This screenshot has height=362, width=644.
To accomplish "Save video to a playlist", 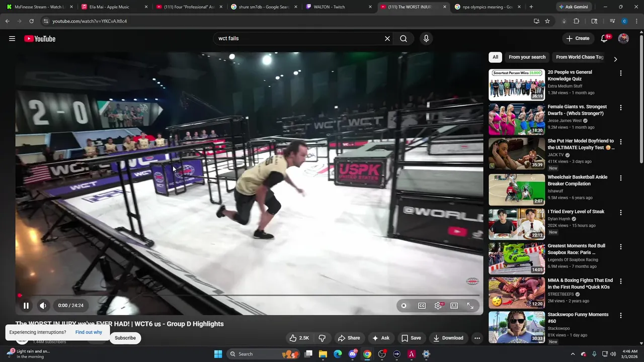I will (411, 338).
